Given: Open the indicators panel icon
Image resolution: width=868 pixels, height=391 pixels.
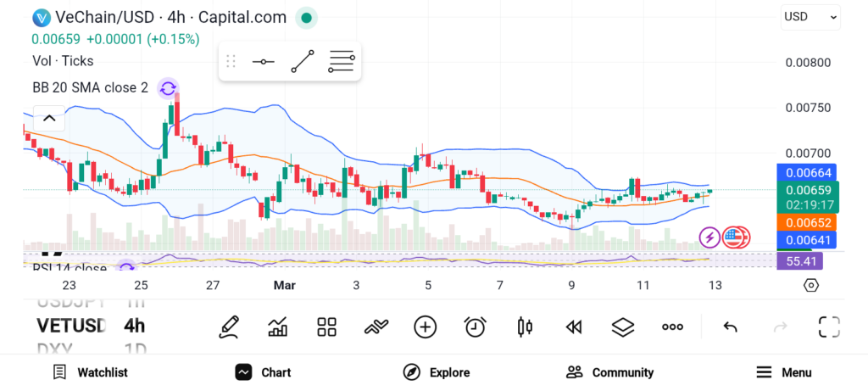Looking at the screenshot, I should [x=278, y=327].
